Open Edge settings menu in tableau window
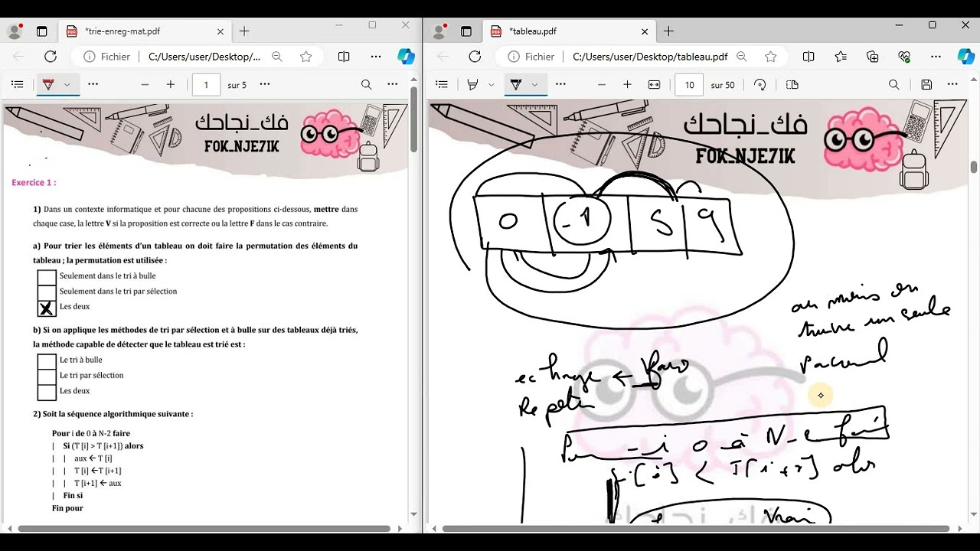 point(936,57)
